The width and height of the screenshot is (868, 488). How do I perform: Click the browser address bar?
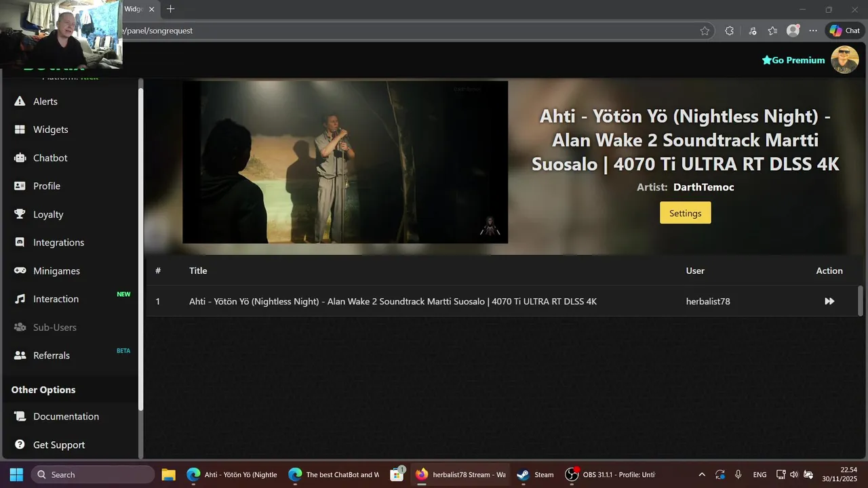coord(407,30)
